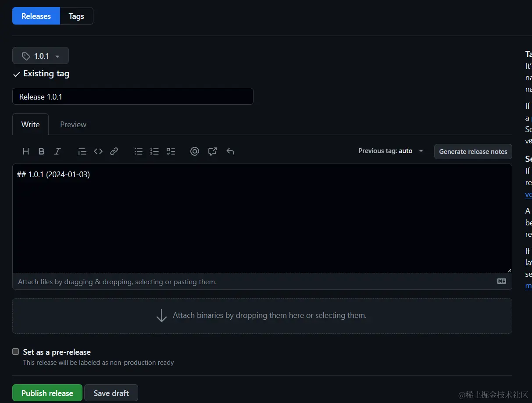The width and height of the screenshot is (532, 403).
Task: Mention a user with the @ icon
Action: pyautogui.click(x=195, y=151)
